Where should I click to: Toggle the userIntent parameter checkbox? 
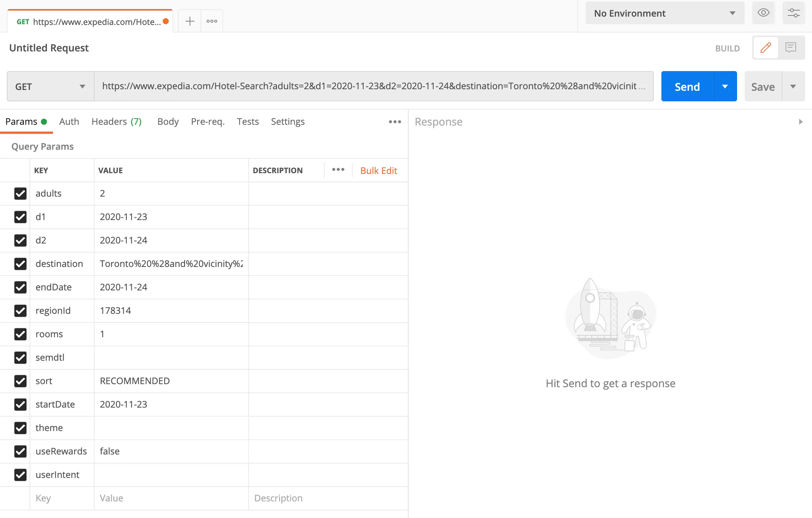pos(20,475)
